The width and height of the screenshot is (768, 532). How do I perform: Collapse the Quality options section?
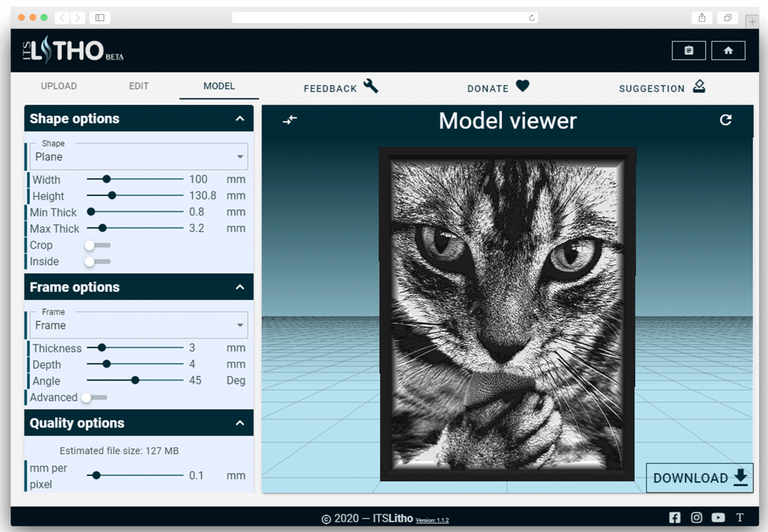pyautogui.click(x=240, y=423)
